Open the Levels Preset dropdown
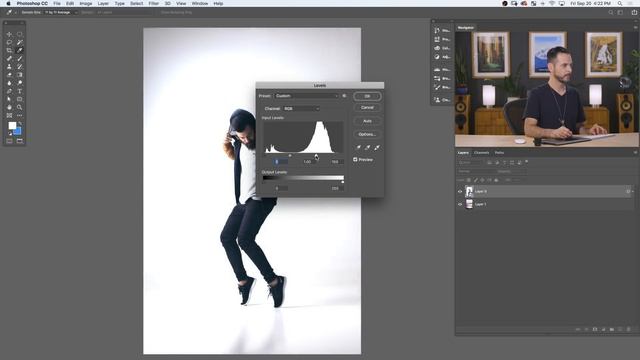Screen dimensions: 640x360 (x=306, y=96)
